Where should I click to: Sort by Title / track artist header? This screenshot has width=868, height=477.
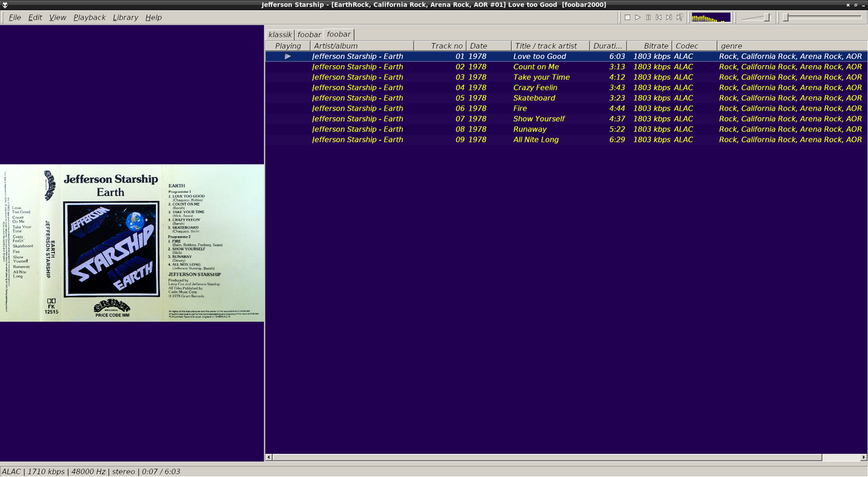click(x=551, y=45)
